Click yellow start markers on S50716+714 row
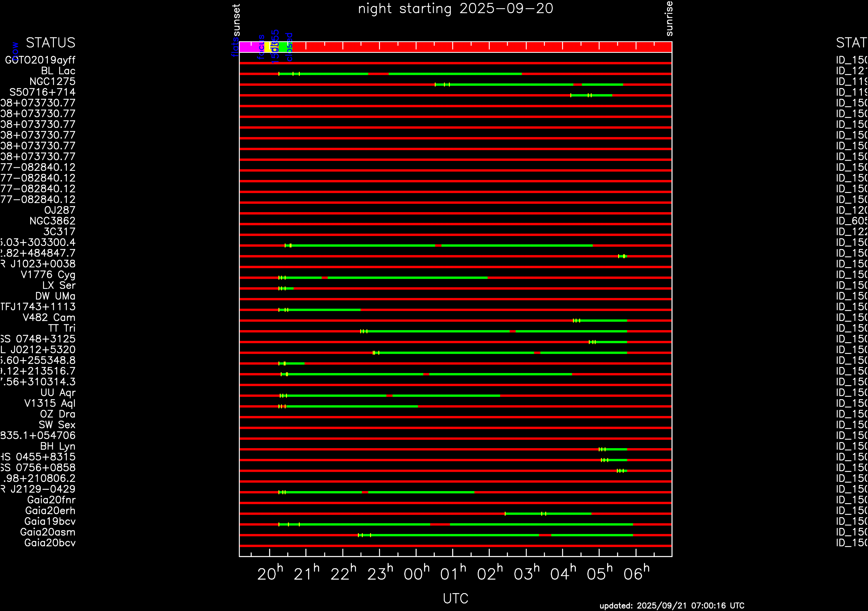This screenshot has height=611, width=868. tap(589, 95)
